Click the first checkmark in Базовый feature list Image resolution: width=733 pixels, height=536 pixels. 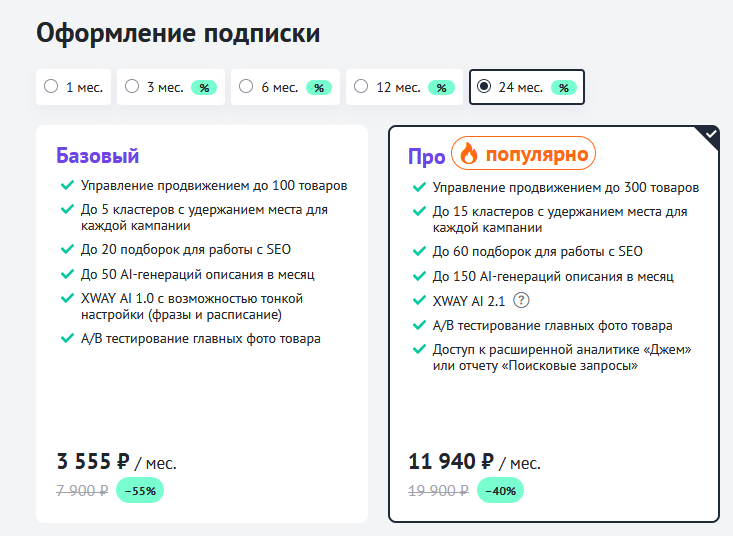pyautogui.click(x=66, y=186)
